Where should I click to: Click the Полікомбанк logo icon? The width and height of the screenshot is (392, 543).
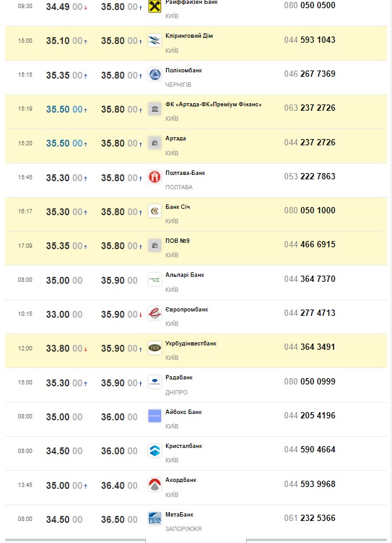(154, 75)
